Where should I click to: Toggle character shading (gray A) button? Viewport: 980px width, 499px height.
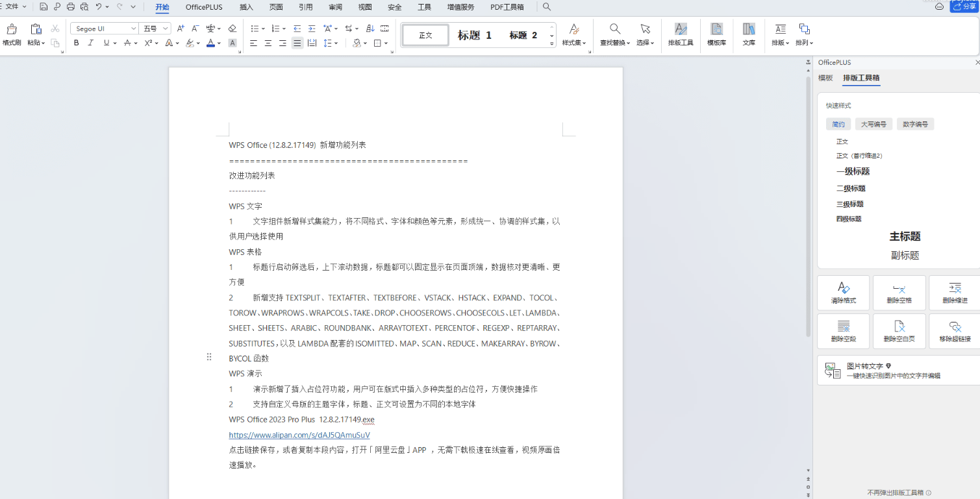232,43
